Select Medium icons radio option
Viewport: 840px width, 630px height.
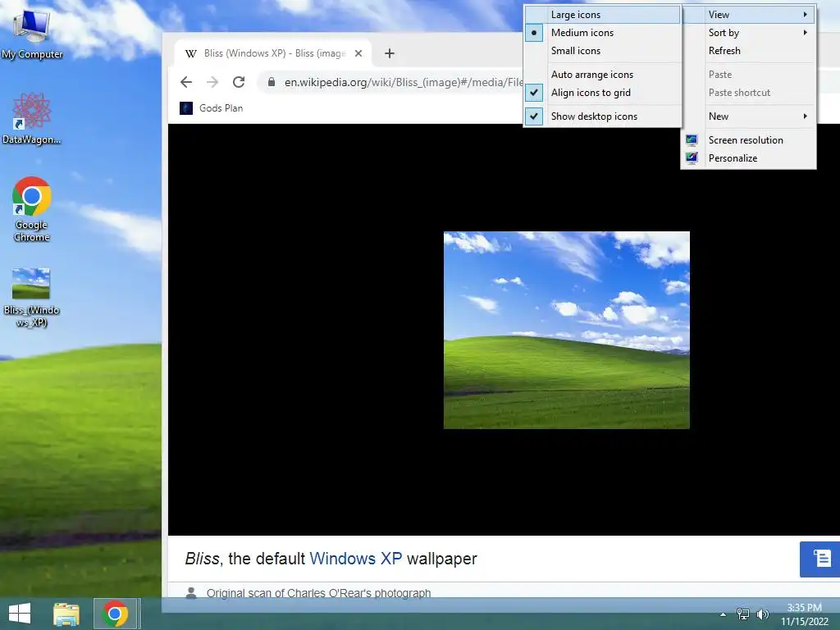click(602, 33)
